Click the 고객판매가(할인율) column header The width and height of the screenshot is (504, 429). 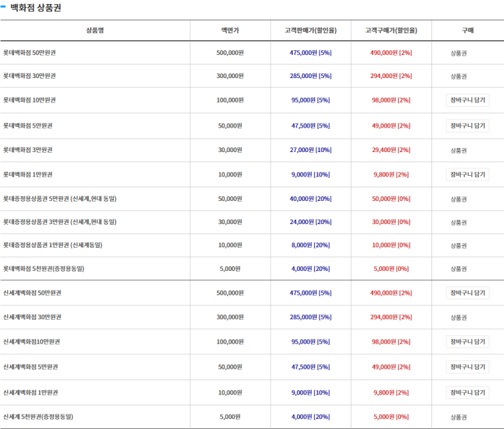pos(311,31)
